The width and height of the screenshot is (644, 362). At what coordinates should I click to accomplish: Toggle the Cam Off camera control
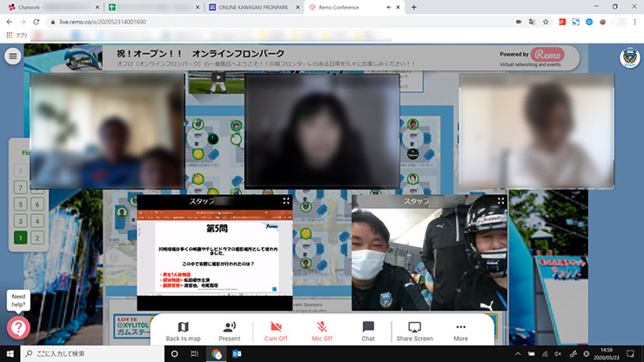pos(276,332)
